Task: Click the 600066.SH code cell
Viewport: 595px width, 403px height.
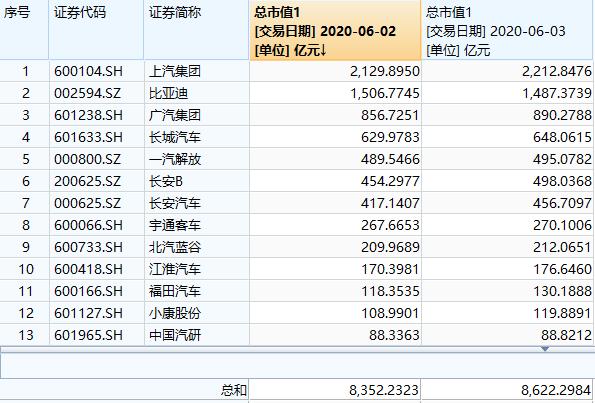Action: (x=96, y=225)
